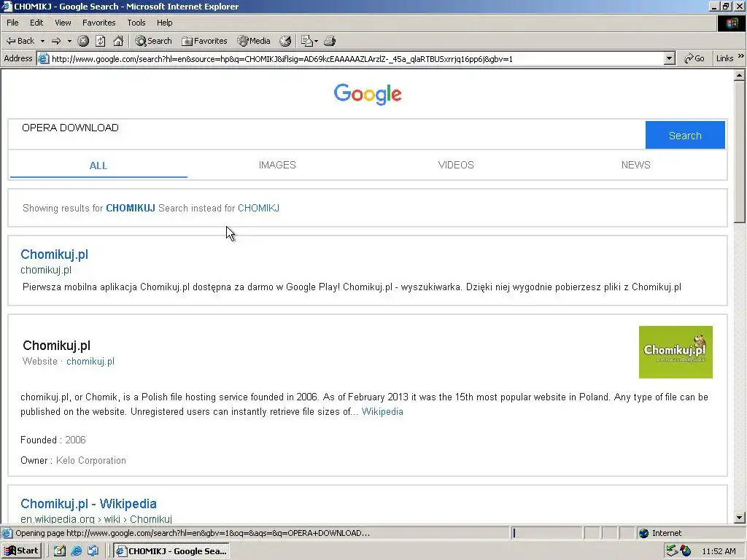747x560 pixels.
Task: Open the Wikipedia source link in description
Action: click(x=382, y=411)
